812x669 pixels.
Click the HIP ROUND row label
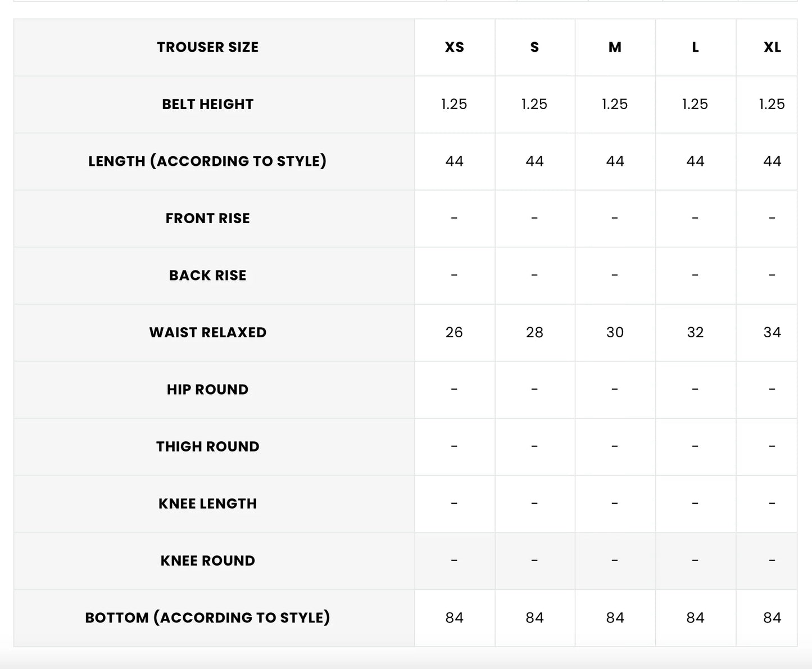pyautogui.click(x=207, y=390)
